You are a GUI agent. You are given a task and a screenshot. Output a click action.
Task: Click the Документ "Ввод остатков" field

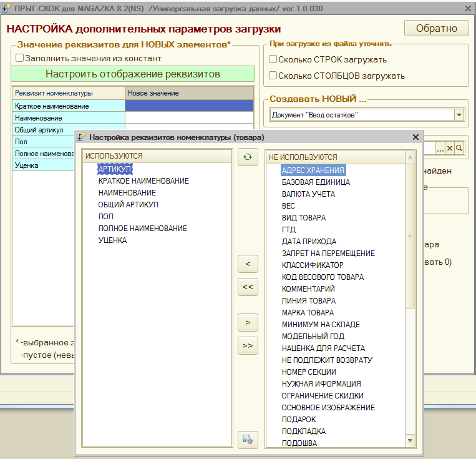[x=362, y=115]
